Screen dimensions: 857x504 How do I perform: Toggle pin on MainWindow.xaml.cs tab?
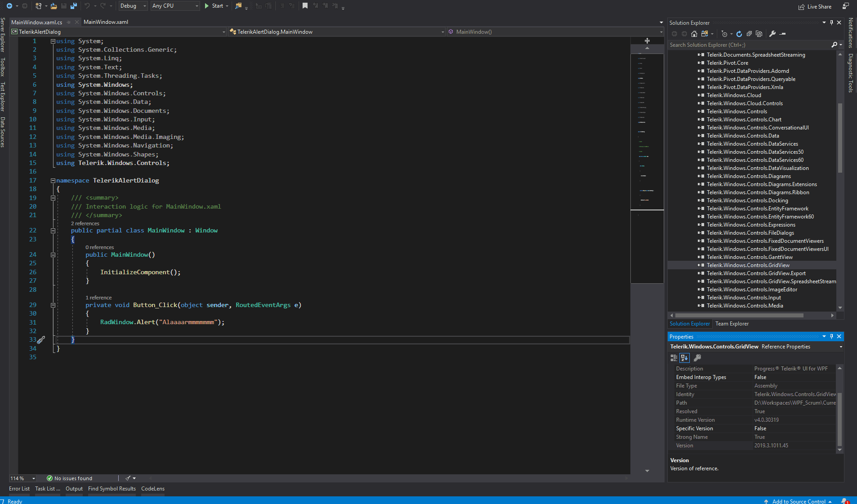(x=69, y=22)
